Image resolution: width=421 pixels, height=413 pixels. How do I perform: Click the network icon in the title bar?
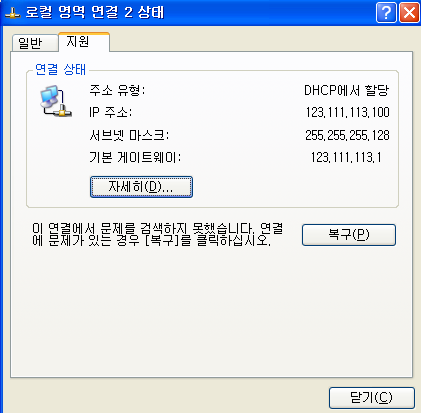click(12, 13)
